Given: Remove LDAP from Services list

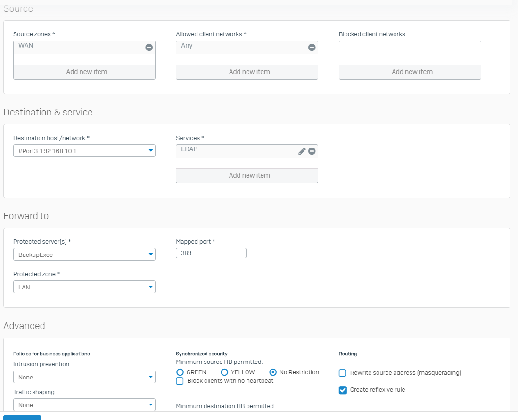Looking at the screenshot, I should 312,151.
